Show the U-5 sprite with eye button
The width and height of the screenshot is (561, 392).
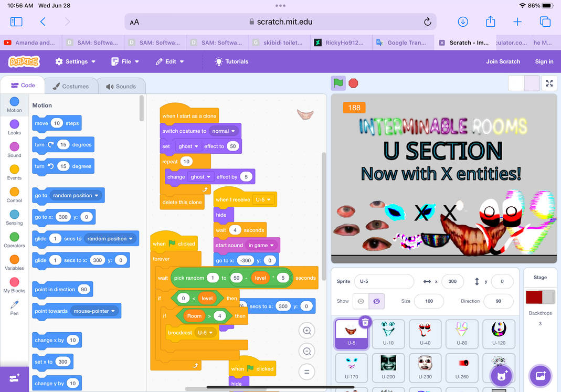tap(361, 301)
